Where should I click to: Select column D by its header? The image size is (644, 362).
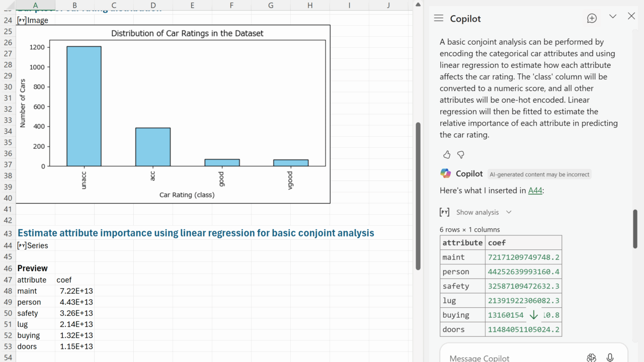click(x=153, y=5)
